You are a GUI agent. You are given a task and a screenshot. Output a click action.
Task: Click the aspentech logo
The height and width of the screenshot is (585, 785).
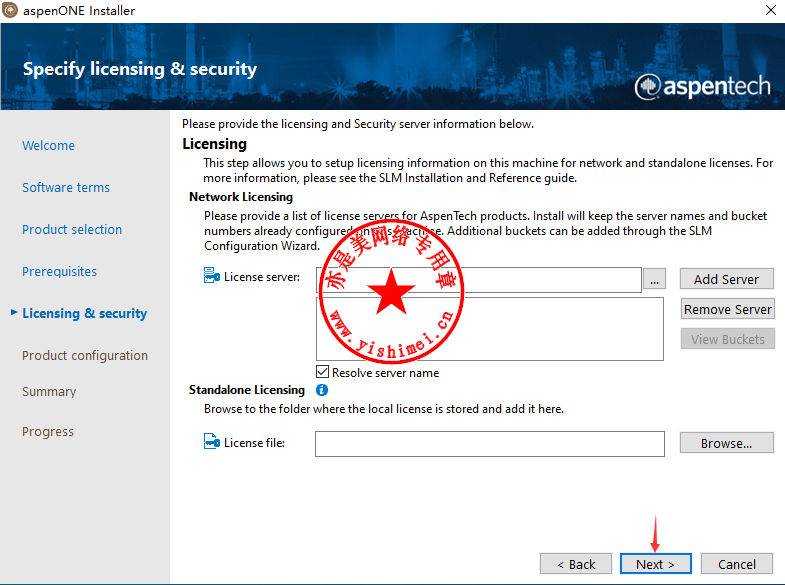[702, 87]
